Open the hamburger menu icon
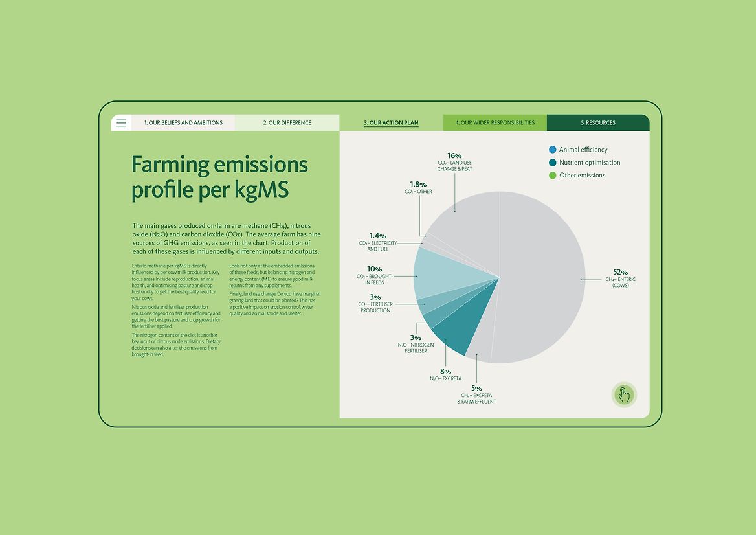 coord(121,122)
